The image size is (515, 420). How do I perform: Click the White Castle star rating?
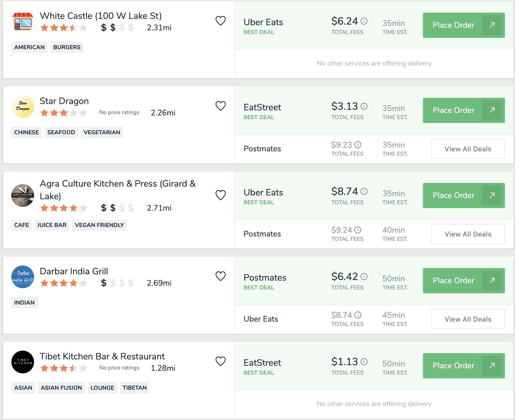tap(64, 28)
